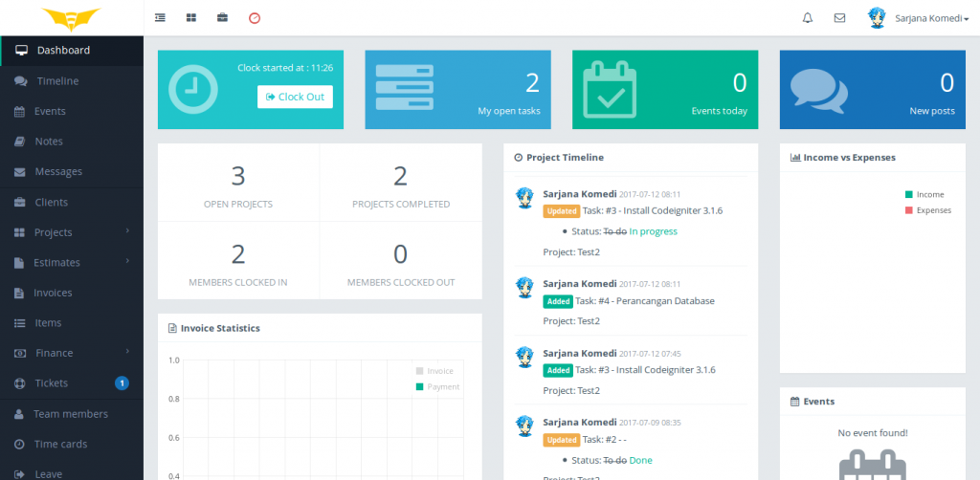Click the Members Clocked In tile

[238, 260]
